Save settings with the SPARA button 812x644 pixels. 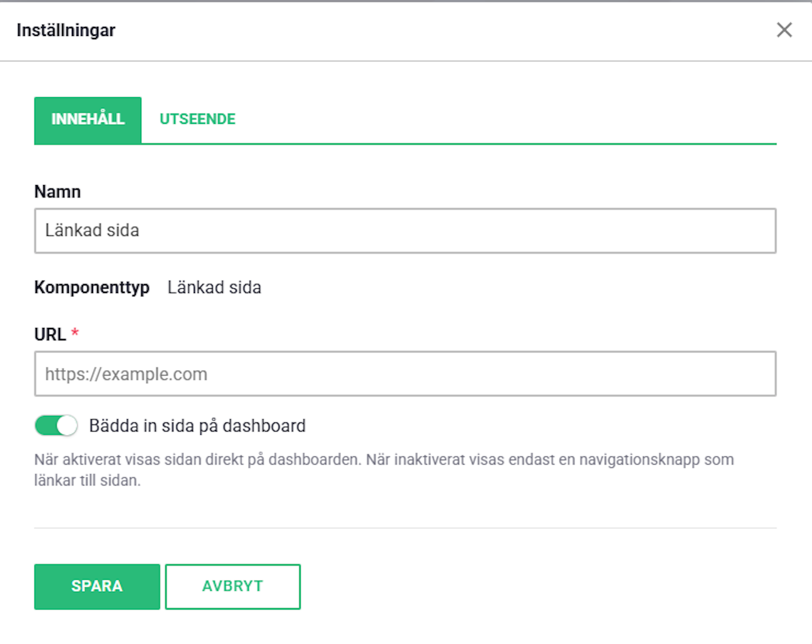[x=97, y=586]
